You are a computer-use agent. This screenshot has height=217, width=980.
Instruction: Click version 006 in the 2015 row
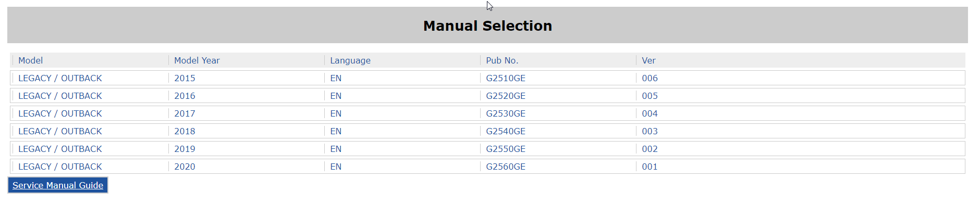pos(650,78)
